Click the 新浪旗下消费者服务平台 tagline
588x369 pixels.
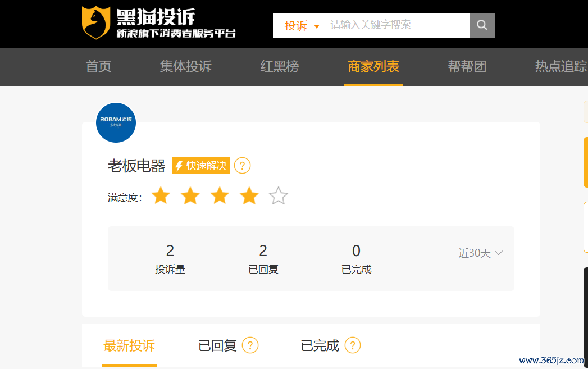click(176, 33)
